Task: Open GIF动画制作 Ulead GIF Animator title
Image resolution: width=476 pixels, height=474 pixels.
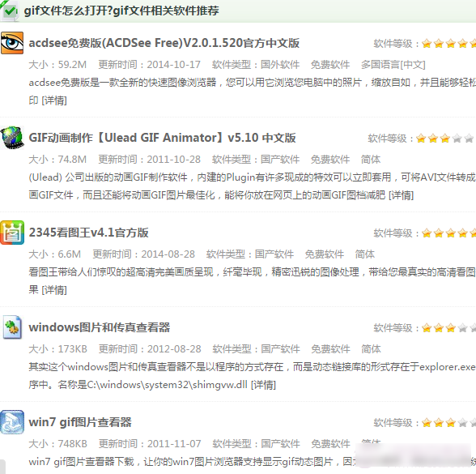Action: [x=162, y=138]
